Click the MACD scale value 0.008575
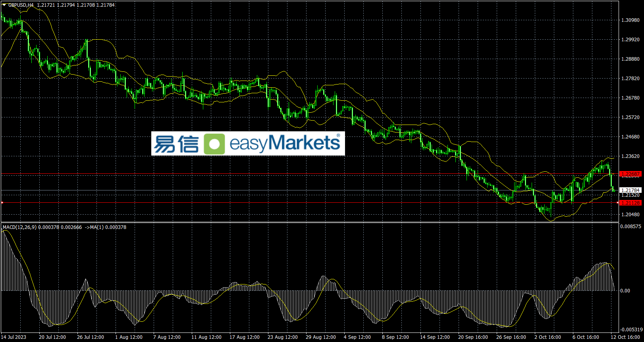This screenshot has height=342, width=644. coord(631,227)
